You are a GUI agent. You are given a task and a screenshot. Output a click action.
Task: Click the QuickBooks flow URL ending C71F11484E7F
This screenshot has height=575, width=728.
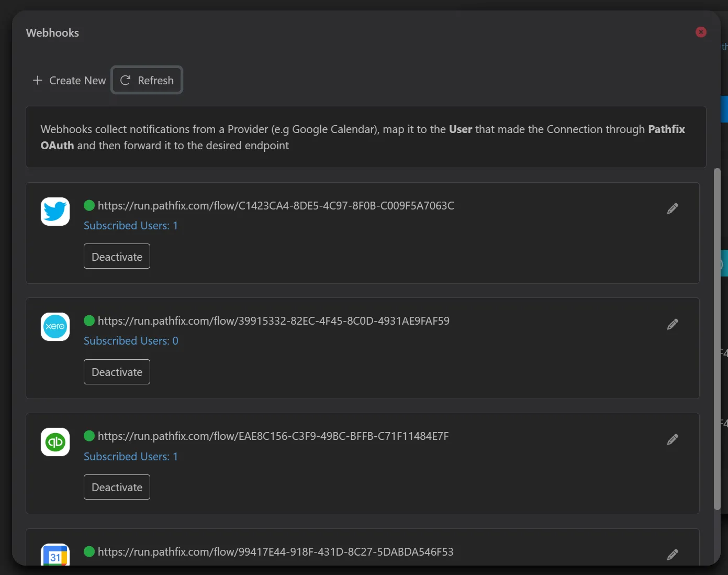[273, 436]
